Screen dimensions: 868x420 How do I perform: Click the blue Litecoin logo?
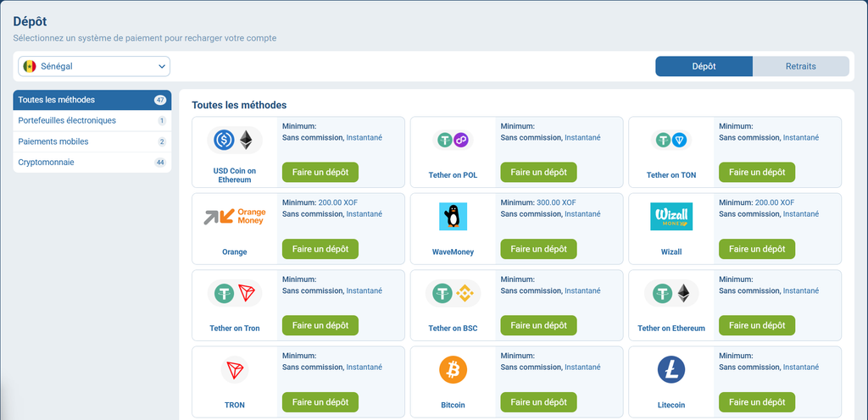tap(671, 370)
